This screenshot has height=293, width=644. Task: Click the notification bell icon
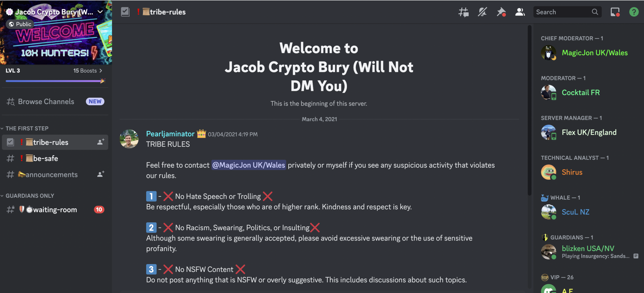(482, 11)
